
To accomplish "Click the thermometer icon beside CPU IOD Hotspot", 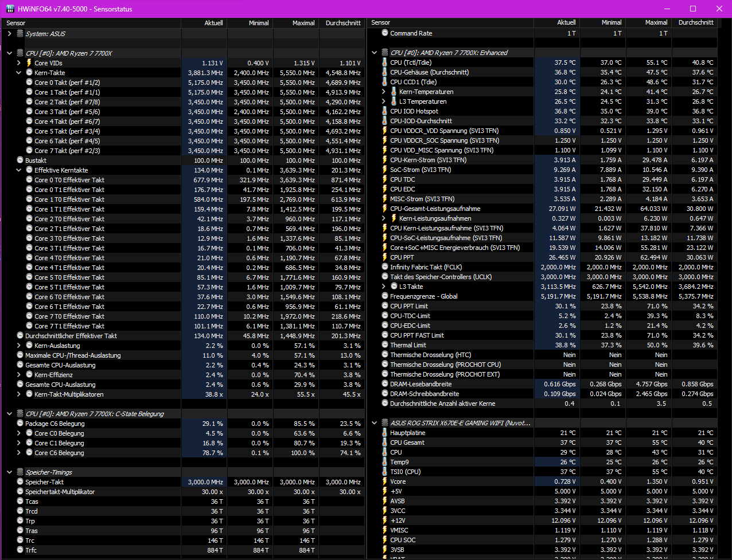I will point(385,111).
